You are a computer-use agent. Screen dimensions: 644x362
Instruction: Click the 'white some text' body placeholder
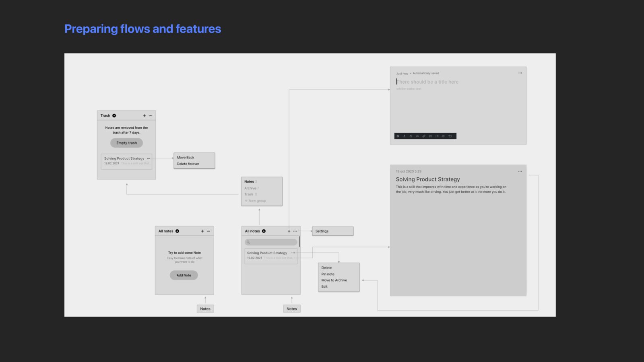(x=409, y=89)
